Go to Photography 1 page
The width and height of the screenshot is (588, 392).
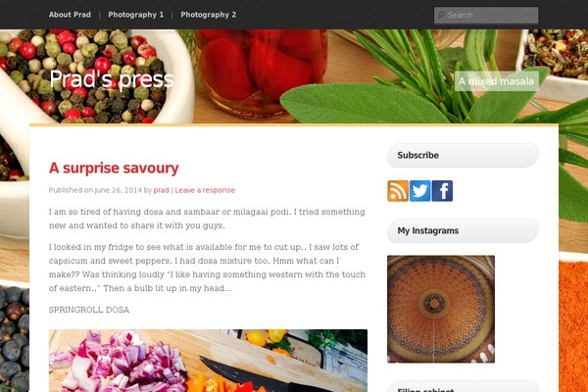coord(136,15)
